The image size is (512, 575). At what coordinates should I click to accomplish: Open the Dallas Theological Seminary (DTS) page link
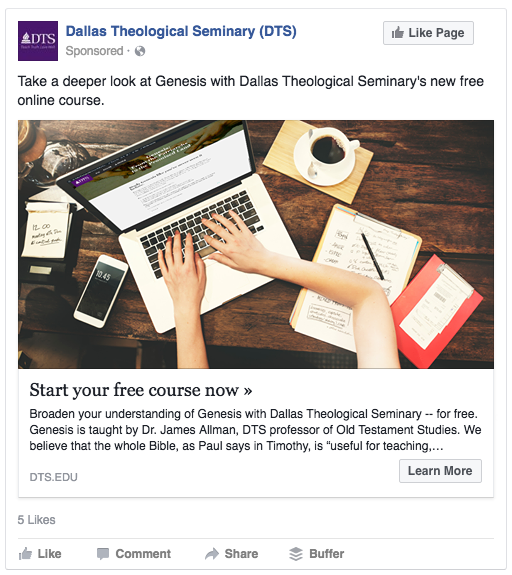[x=181, y=32]
